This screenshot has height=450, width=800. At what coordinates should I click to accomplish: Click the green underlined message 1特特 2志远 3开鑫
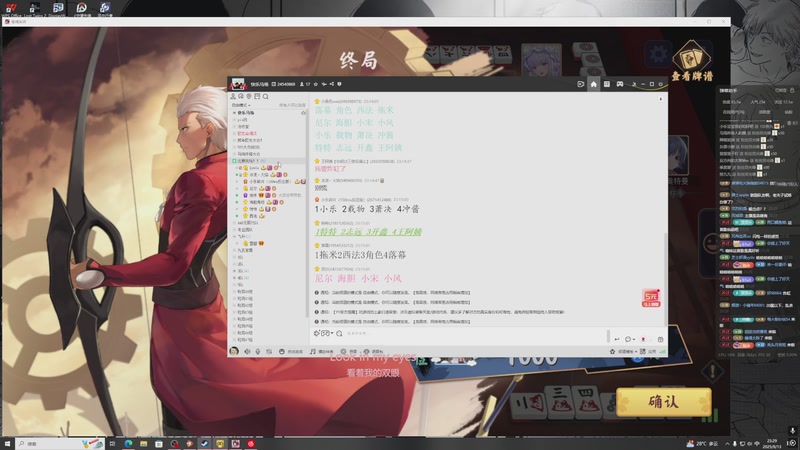368,232
